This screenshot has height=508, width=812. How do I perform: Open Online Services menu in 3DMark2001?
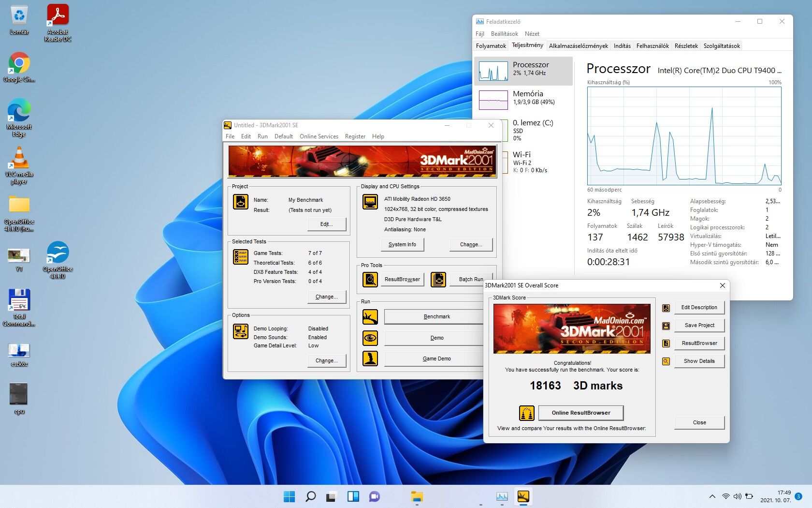(x=319, y=136)
